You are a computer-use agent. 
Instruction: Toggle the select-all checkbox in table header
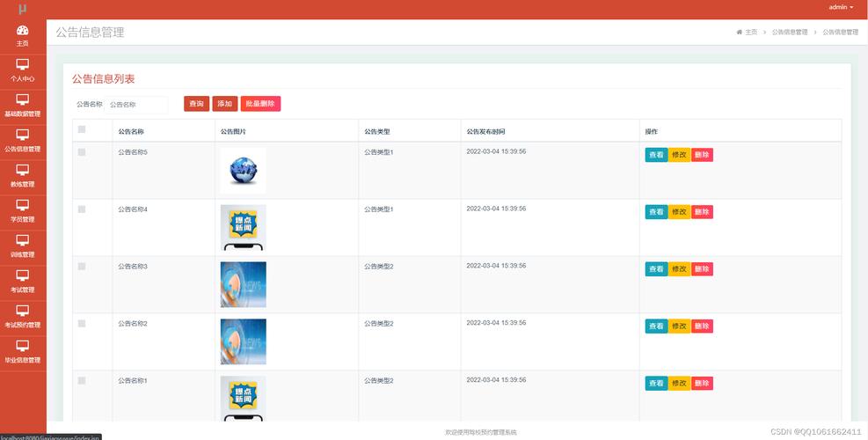point(82,129)
